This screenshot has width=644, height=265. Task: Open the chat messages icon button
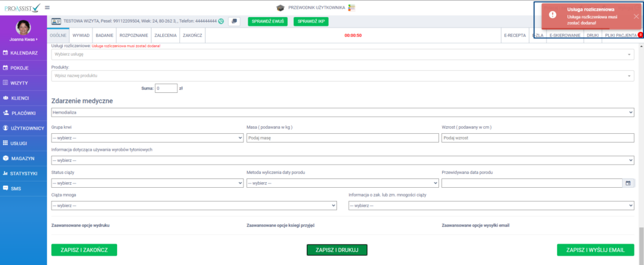click(x=234, y=21)
